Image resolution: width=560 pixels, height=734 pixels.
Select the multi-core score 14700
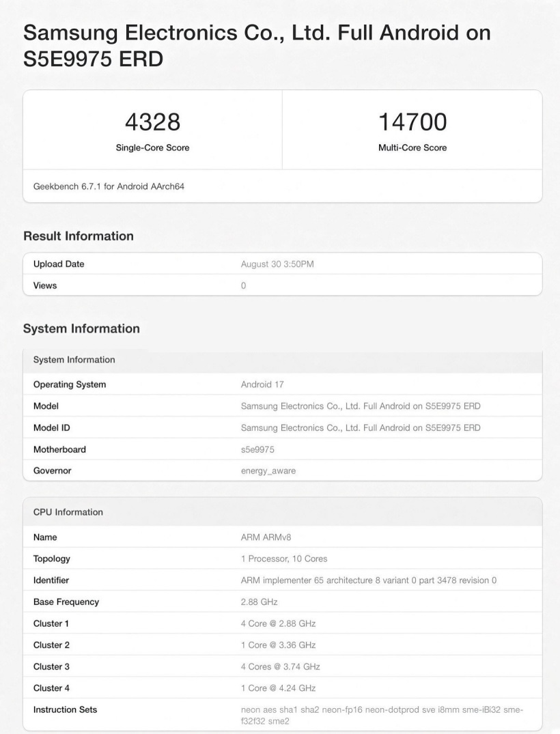[x=412, y=122]
